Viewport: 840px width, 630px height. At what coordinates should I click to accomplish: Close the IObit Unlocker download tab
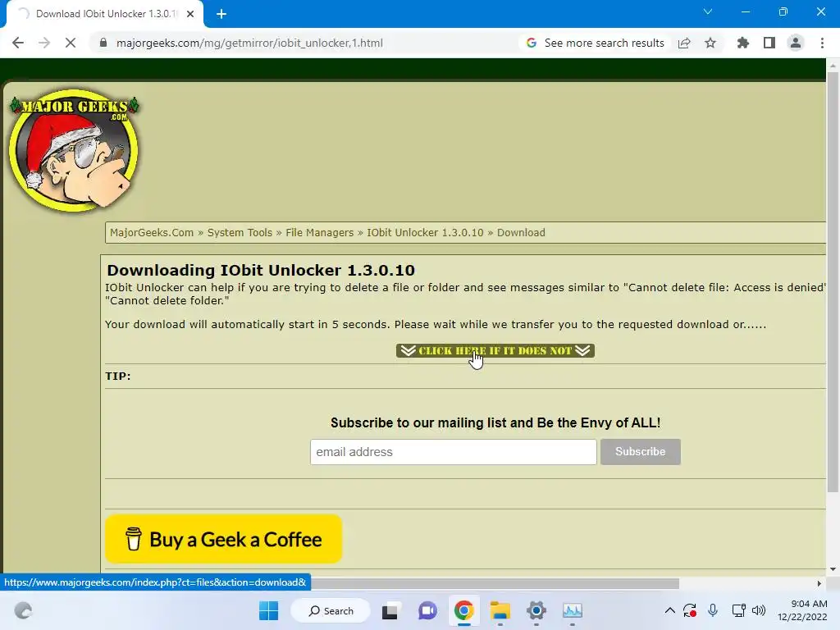coord(190,14)
